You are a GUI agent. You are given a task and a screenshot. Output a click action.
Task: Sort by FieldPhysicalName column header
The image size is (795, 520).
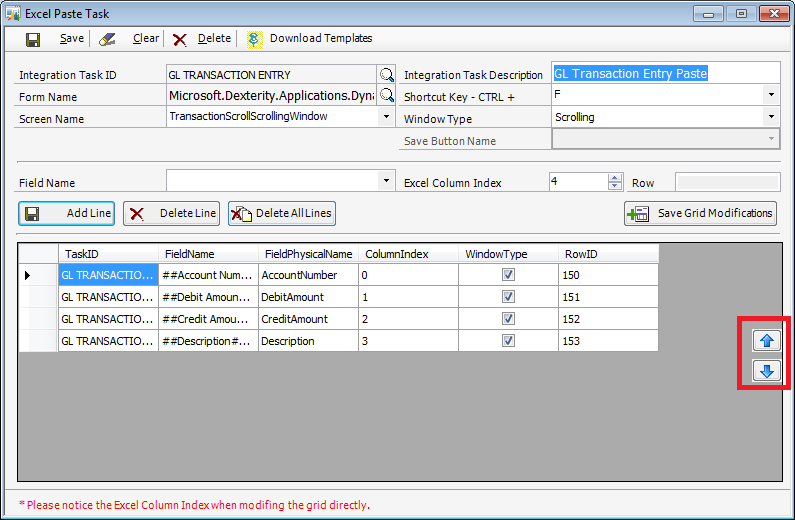308,254
